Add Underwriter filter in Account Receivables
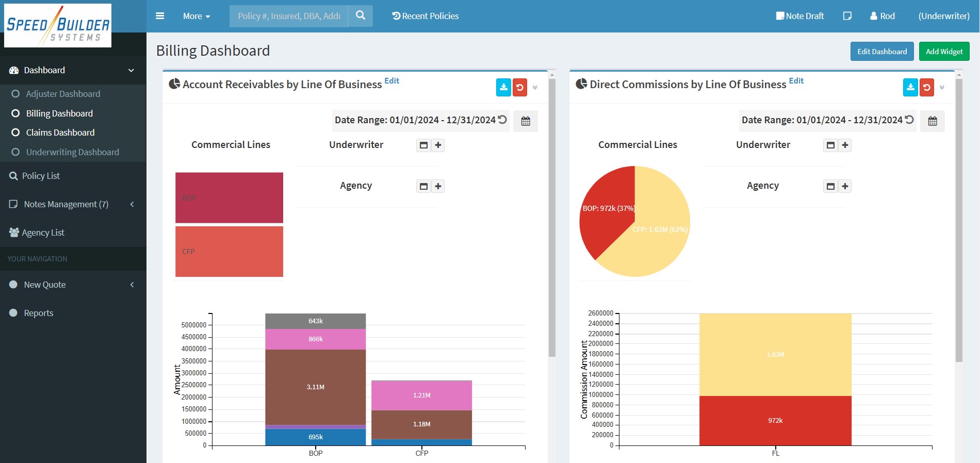Image resolution: width=980 pixels, height=463 pixels. tap(438, 145)
